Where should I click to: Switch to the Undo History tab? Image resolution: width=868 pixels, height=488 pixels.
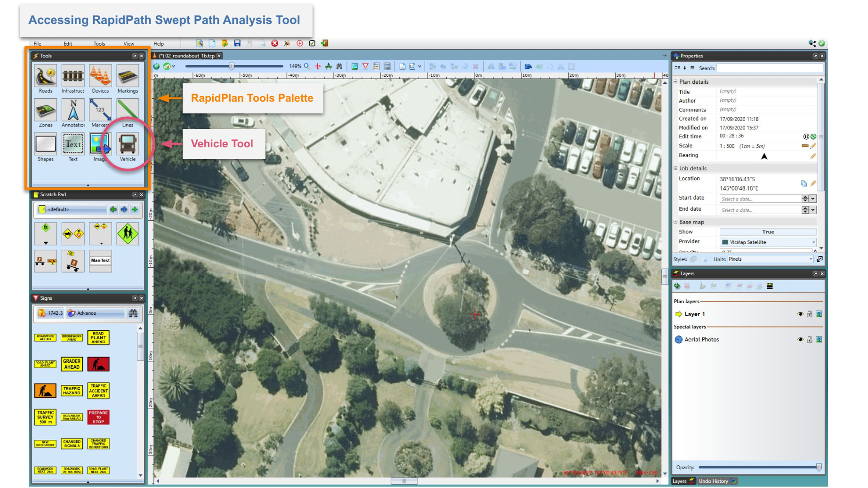coord(717,481)
